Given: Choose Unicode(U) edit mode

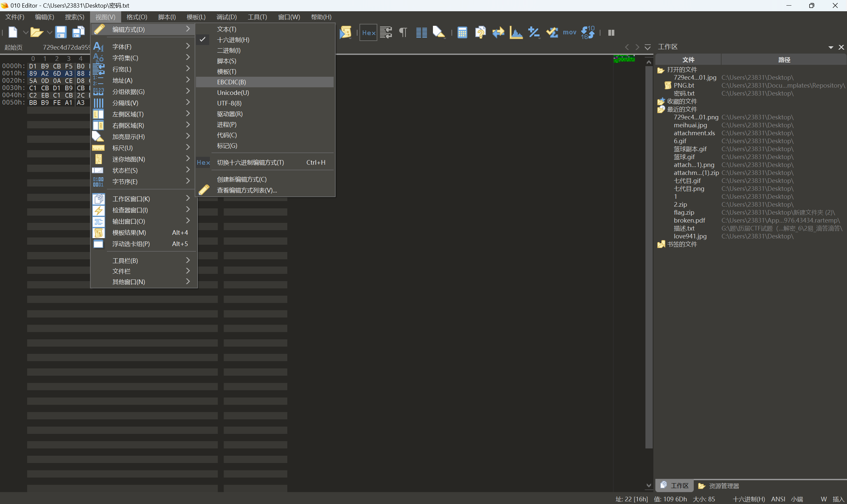Looking at the screenshot, I should [265, 93].
